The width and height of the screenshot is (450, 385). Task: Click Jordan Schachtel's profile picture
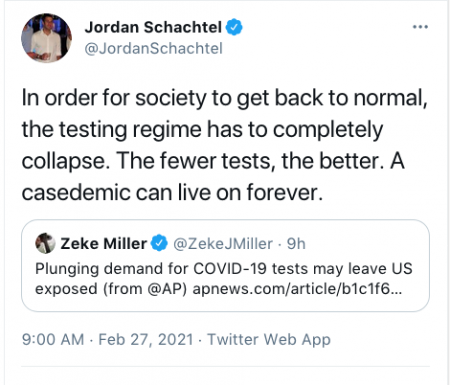click(46, 38)
